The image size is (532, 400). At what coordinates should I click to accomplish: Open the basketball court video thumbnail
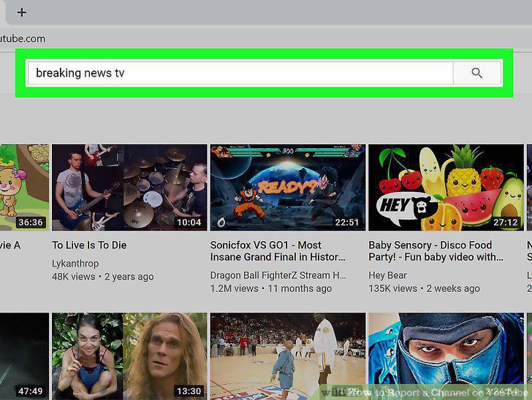288,356
